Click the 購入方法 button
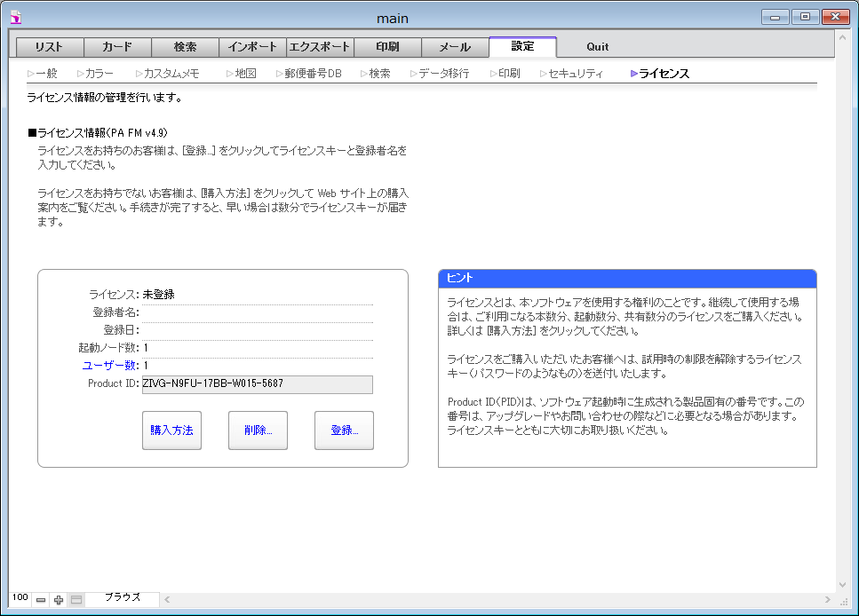This screenshot has height=616, width=859. pos(171,430)
